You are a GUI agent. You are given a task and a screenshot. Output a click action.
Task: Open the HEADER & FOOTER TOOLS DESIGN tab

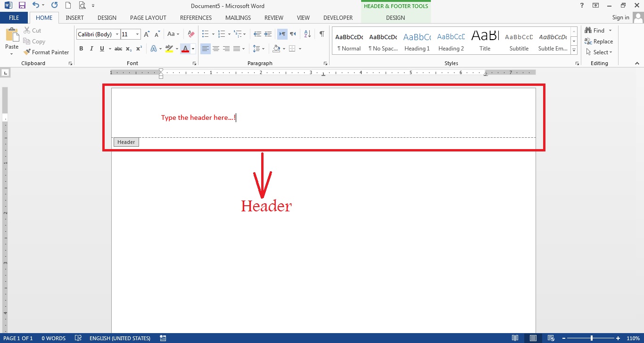[x=395, y=17]
